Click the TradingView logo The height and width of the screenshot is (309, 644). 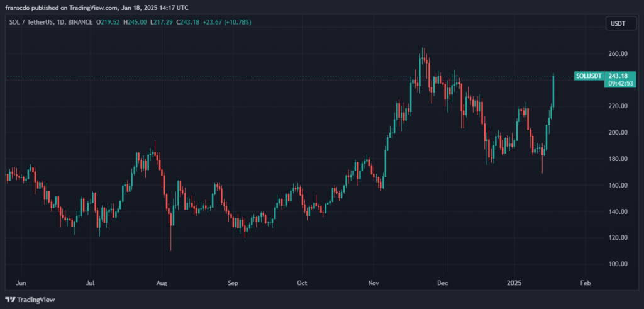pyautogui.click(x=30, y=300)
